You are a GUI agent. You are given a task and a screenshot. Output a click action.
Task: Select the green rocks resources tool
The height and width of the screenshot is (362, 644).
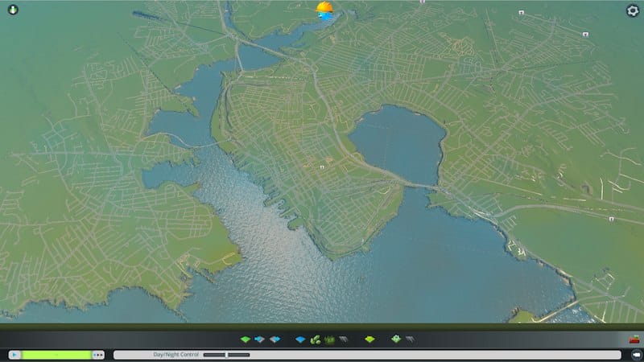316,339
